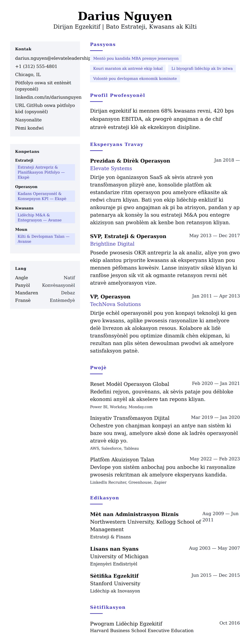Screen dimensions: 250x644
Task: Click the darius.nguyen email address
Action: pos(52,58)
